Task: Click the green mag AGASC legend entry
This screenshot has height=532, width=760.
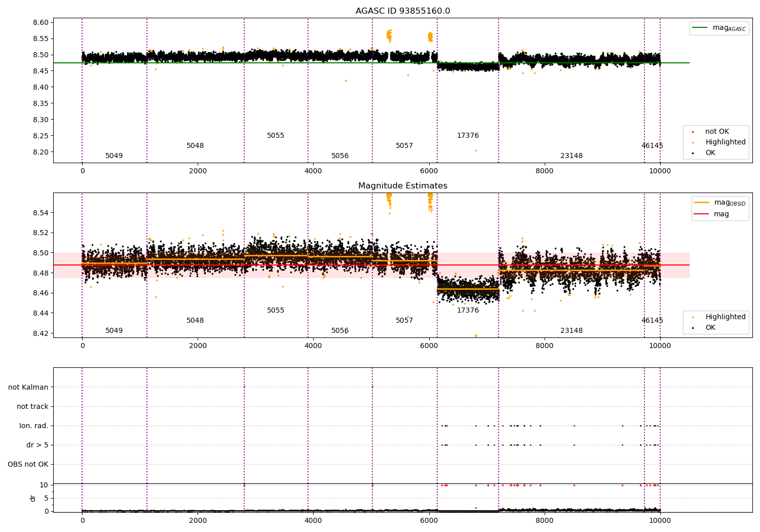Action: click(719, 28)
